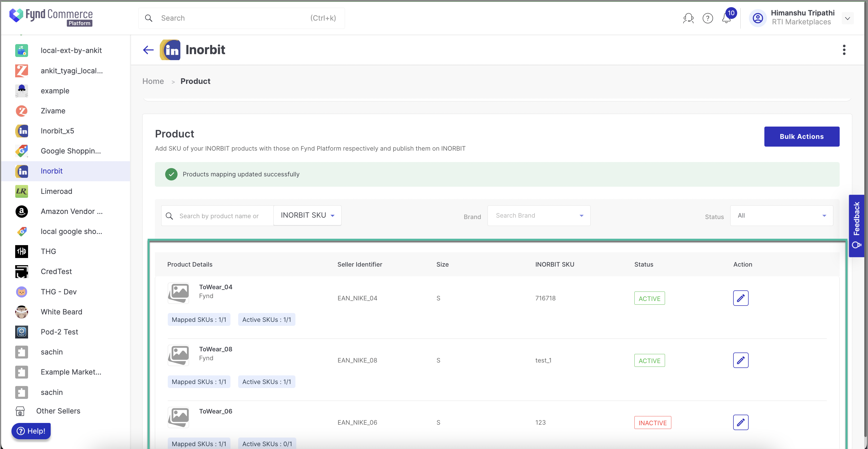Open the three-dot more options menu
The width and height of the screenshot is (868, 449).
pyautogui.click(x=844, y=50)
